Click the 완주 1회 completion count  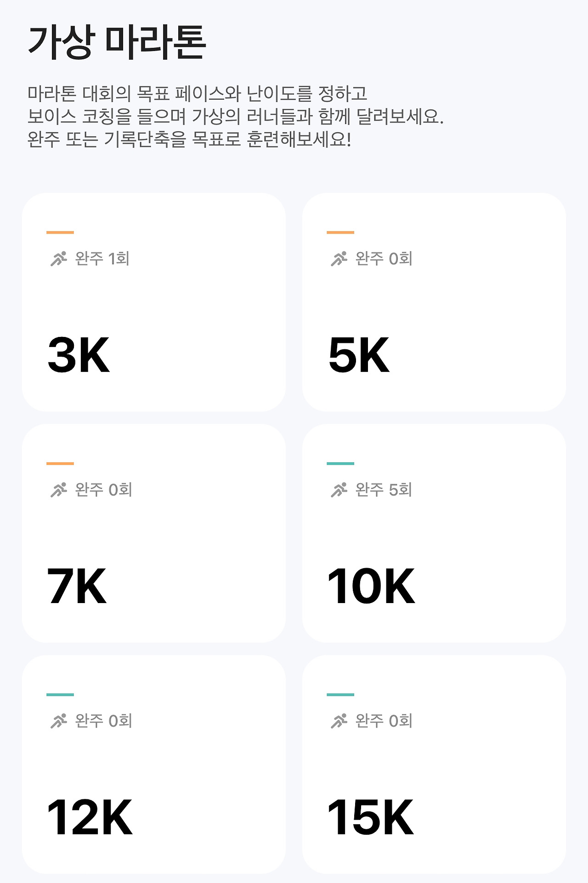click(102, 259)
